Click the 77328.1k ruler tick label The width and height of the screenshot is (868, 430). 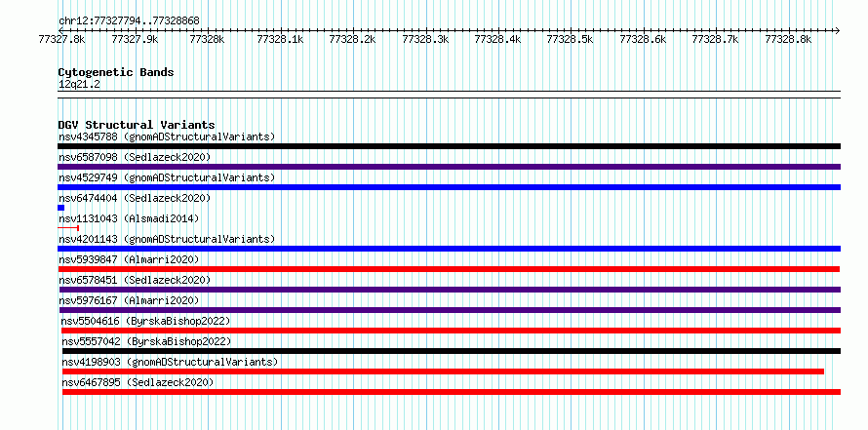pyautogui.click(x=281, y=39)
